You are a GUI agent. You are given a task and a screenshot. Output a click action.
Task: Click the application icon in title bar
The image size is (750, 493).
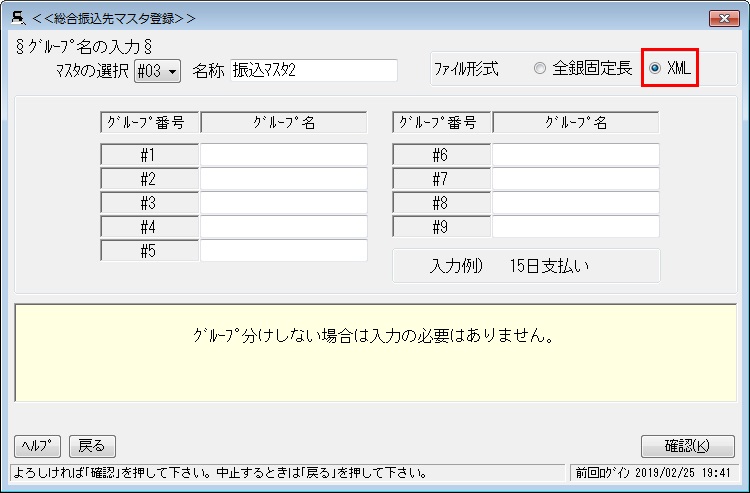pyautogui.click(x=18, y=18)
